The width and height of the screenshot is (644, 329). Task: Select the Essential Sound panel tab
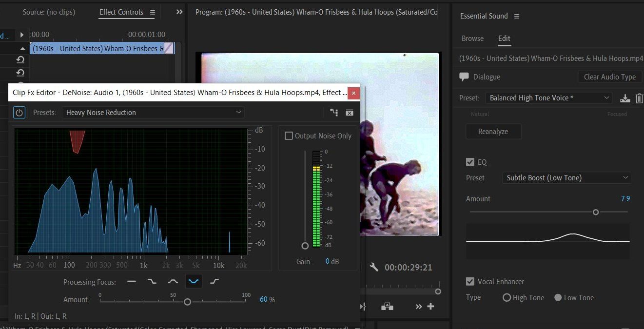pyautogui.click(x=484, y=16)
